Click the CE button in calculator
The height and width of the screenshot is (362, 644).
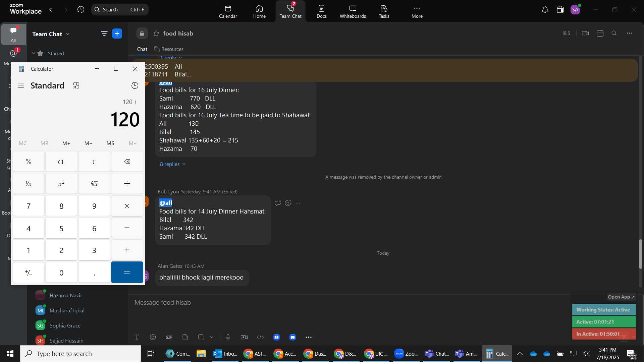point(61,162)
